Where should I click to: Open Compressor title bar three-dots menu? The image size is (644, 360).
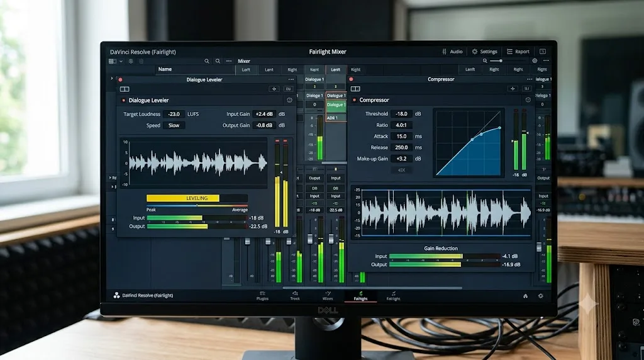click(530, 79)
